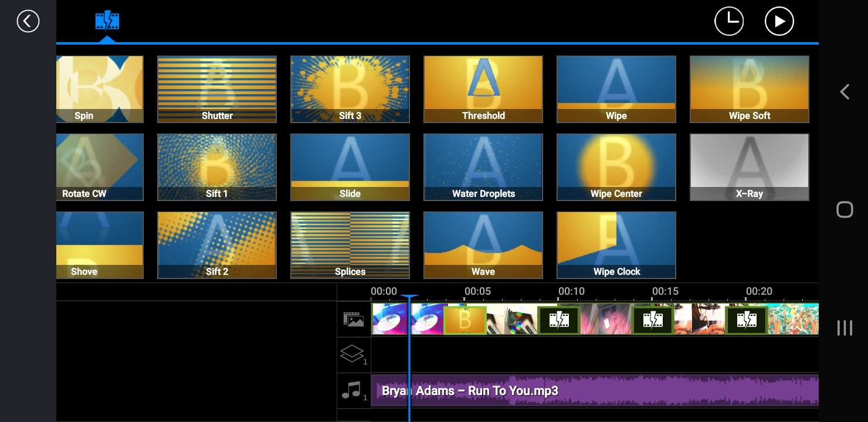Viewport: 868px width, 422px height.
Task: Tap the back arrow button
Action: tap(28, 21)
